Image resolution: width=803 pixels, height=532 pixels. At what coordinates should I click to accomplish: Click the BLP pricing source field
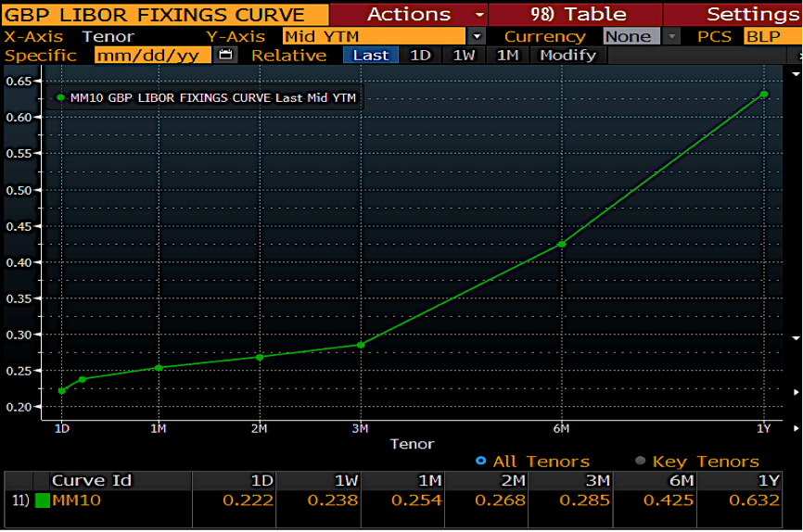(772, 36)
